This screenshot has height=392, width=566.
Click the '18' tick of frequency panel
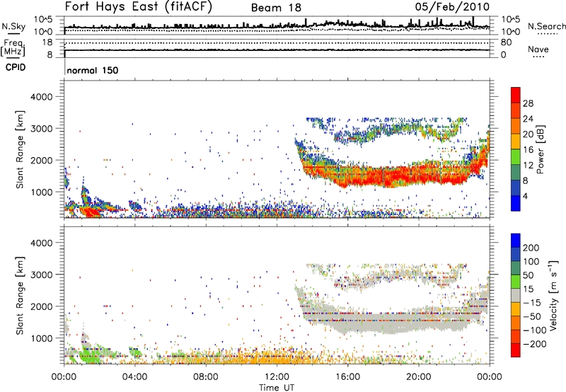click(47, 42)
